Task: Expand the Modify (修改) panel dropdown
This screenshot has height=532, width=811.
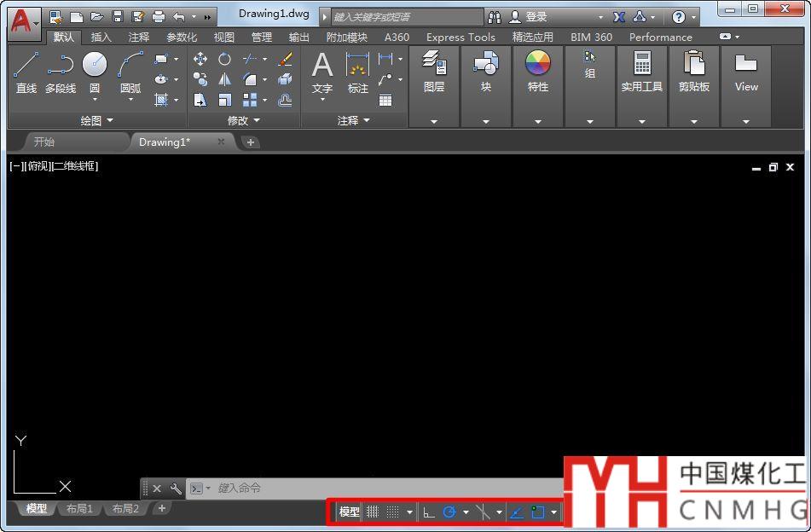Action: pos(243,121)
